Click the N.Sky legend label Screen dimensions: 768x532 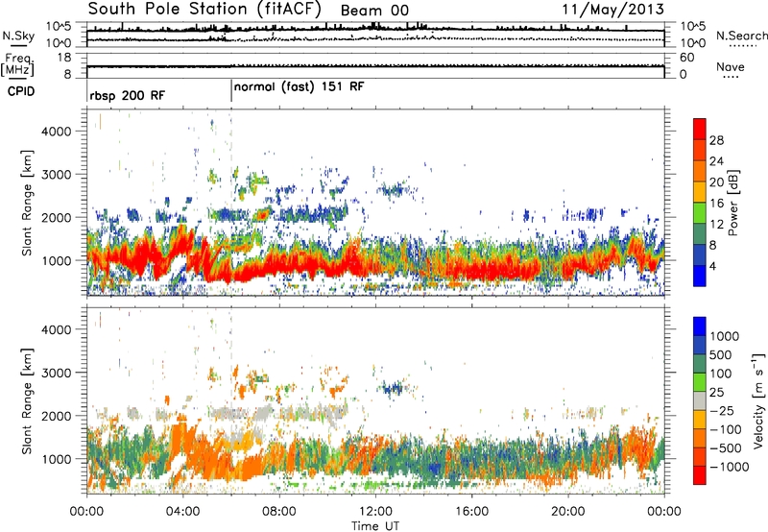point(18,36)
